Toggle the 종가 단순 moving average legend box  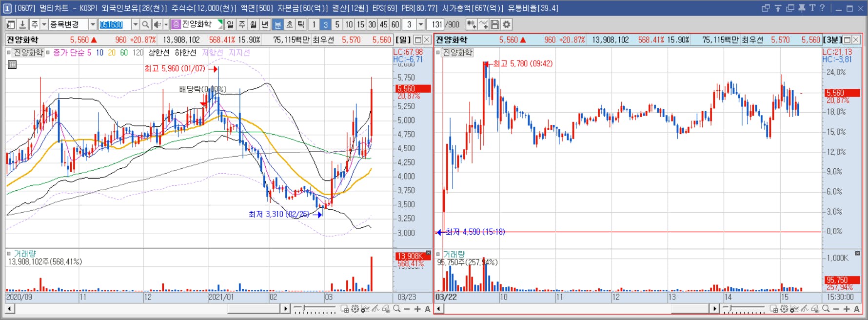48,53
